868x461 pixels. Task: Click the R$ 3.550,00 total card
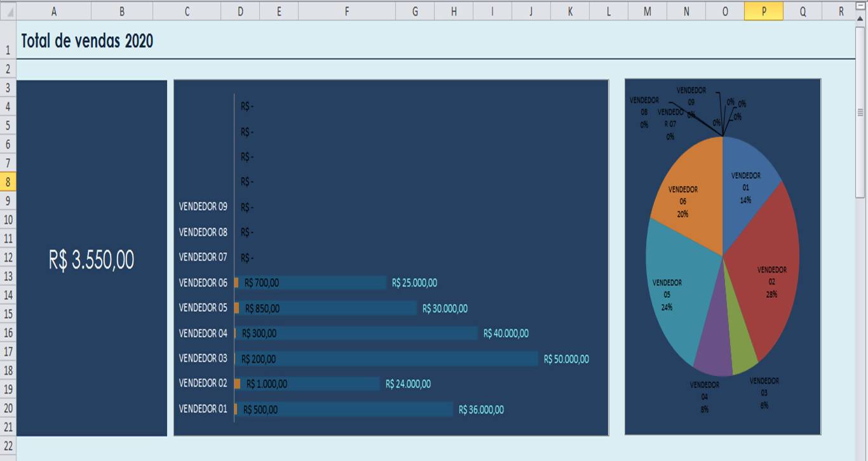[x=92, y=259]
